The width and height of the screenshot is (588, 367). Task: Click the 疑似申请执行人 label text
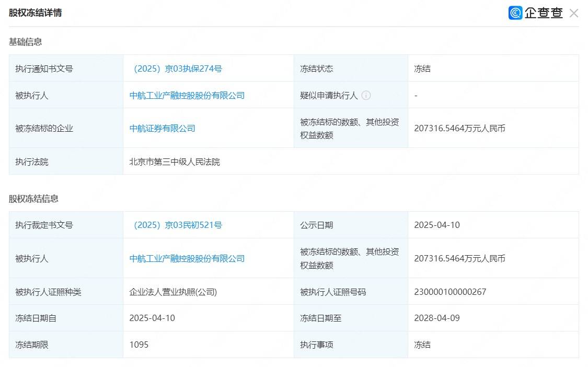tap(329, 96)
